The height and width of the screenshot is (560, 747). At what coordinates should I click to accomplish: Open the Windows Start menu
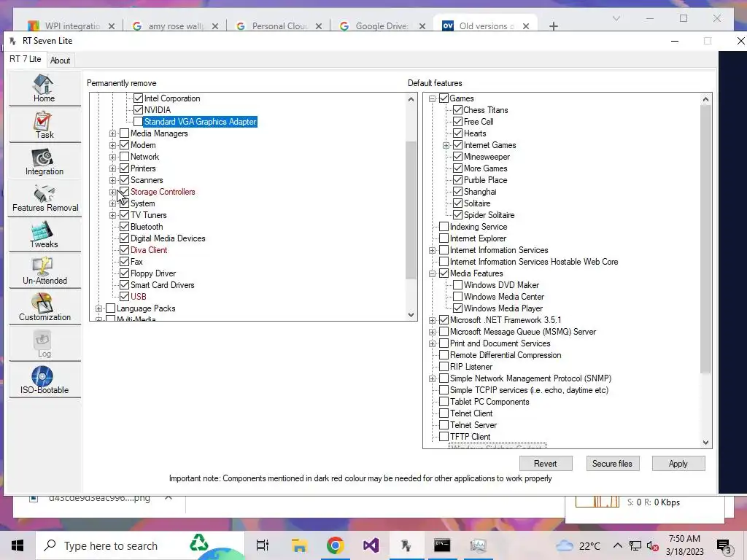pos(18,545)
